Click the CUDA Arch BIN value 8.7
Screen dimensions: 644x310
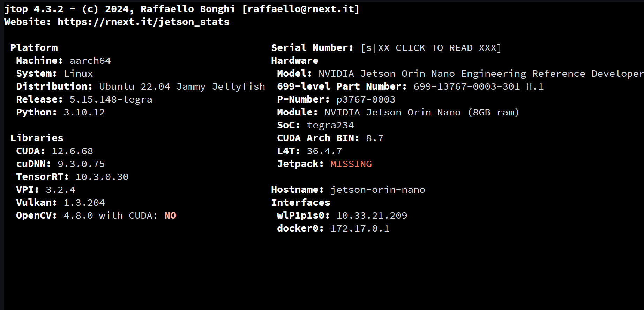click(375, 138)
